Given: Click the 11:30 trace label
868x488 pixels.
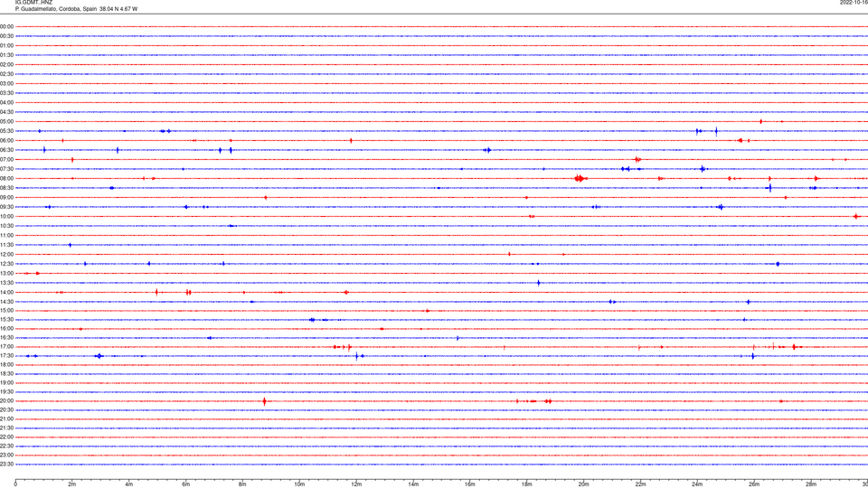Looking at the screenshot, I should click(x=6, y=245).
